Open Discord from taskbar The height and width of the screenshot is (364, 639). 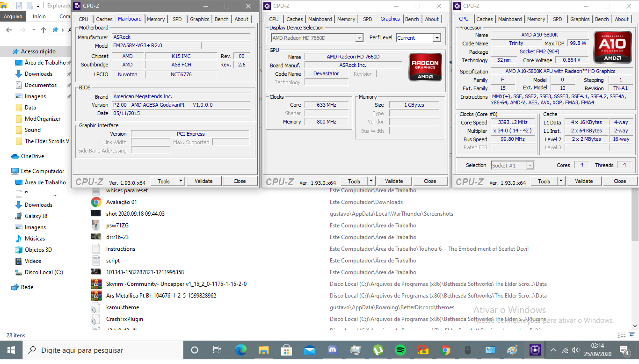point(332,350)
